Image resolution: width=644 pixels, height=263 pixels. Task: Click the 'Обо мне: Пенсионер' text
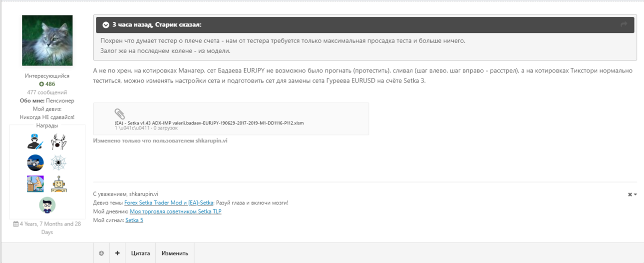47,100
